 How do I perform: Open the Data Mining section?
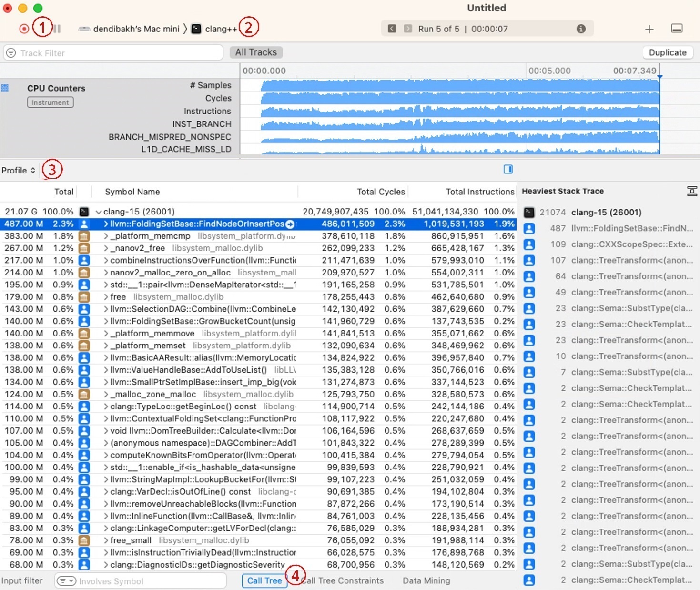point(426,580)
